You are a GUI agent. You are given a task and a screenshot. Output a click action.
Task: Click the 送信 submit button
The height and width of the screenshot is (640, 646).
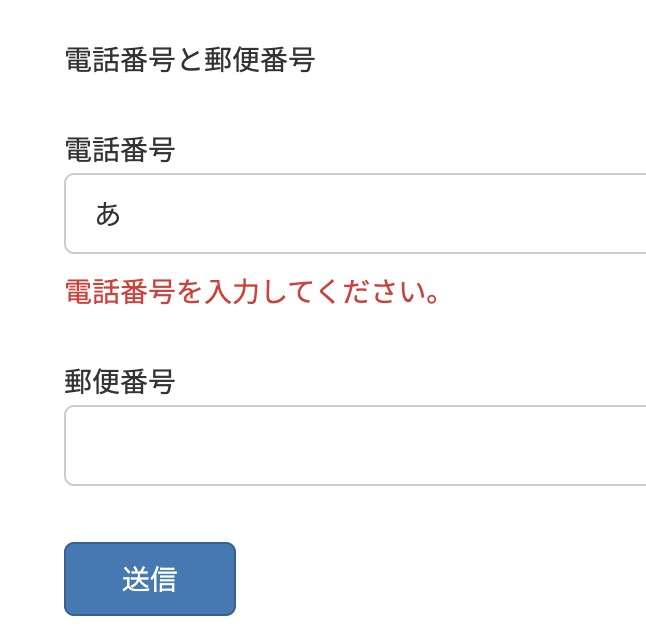click(150, 579)
